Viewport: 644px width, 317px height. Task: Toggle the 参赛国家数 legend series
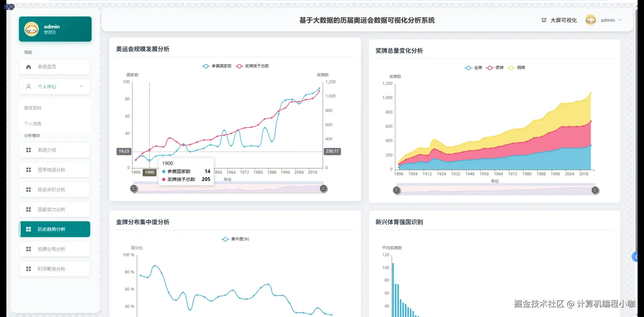pos(217,66)
